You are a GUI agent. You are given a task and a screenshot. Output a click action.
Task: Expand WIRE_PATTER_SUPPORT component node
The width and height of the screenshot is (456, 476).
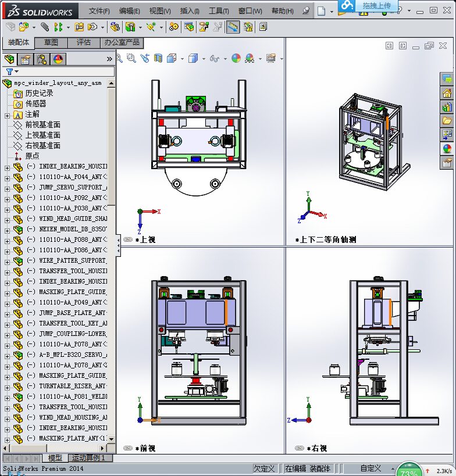(x=7, y=262)
